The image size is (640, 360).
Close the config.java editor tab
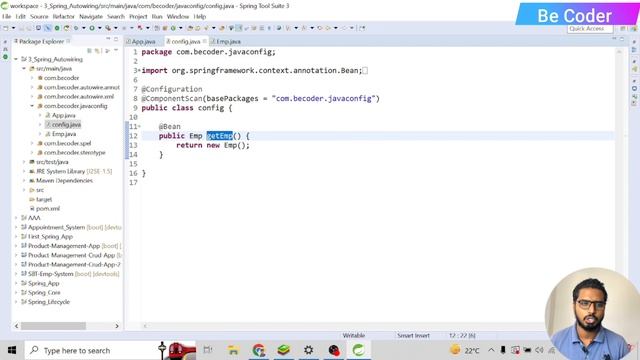point(204,41)
